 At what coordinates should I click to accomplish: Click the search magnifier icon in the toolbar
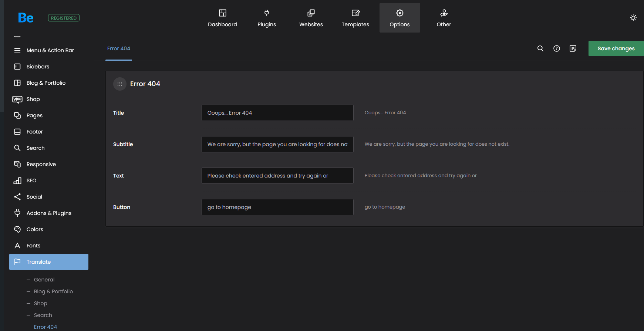[540, 48]
